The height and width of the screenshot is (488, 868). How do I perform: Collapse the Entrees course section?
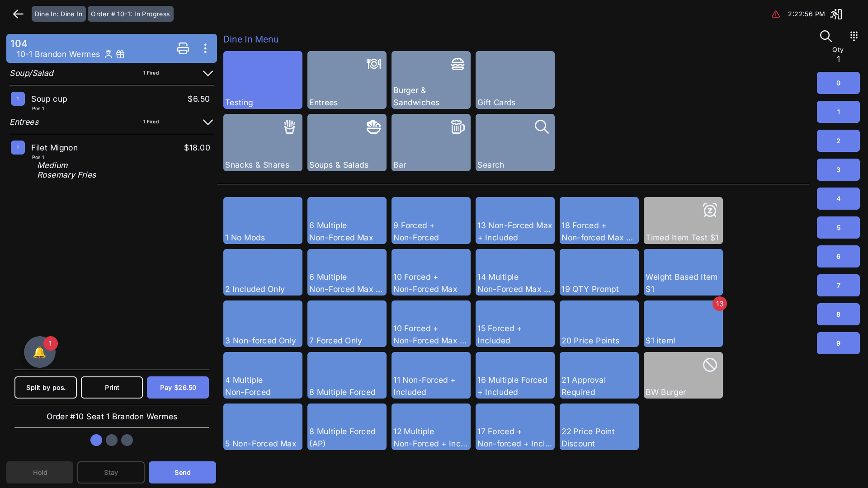208,122
